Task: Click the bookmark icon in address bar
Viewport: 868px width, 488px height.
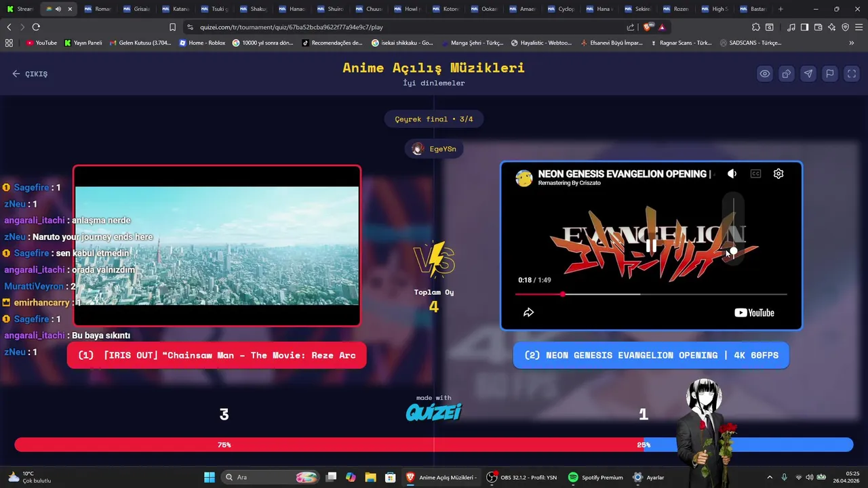Action: (x=172, y=27)
